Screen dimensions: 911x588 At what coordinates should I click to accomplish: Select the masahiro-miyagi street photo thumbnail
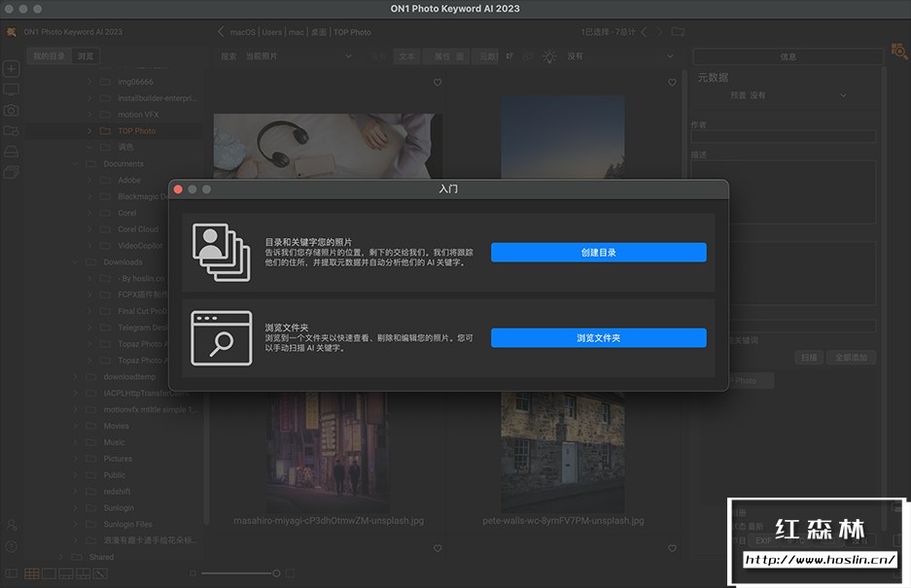328,452
